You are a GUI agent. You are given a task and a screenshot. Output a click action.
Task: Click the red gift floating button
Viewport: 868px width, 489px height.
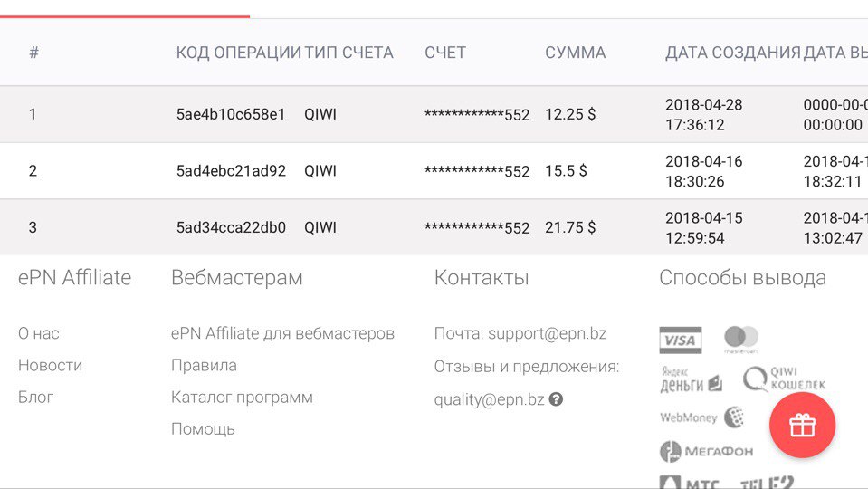[802, 426]
